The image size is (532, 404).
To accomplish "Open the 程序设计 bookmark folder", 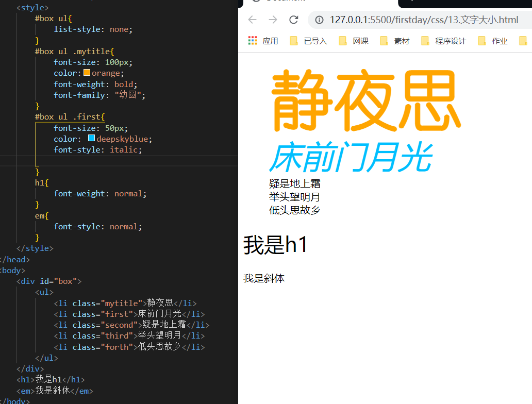I will coord(443,41).
